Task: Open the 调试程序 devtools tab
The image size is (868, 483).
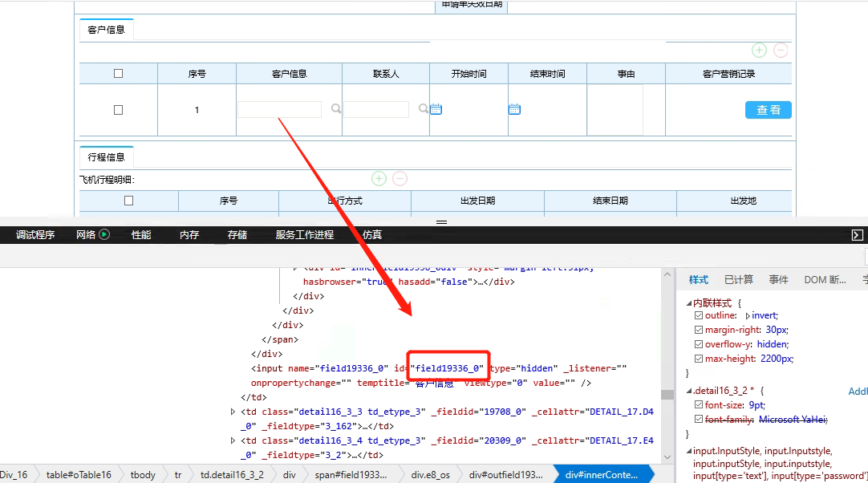Action: (x=34, y=235)
